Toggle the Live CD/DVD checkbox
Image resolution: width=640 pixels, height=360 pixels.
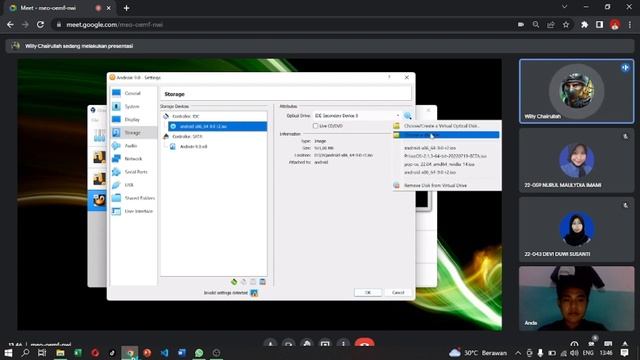(x=315, y=126)
